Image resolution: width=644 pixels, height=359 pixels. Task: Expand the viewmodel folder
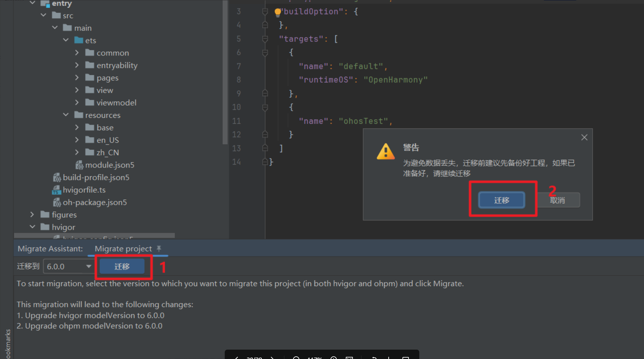click(x=77, y=102)
